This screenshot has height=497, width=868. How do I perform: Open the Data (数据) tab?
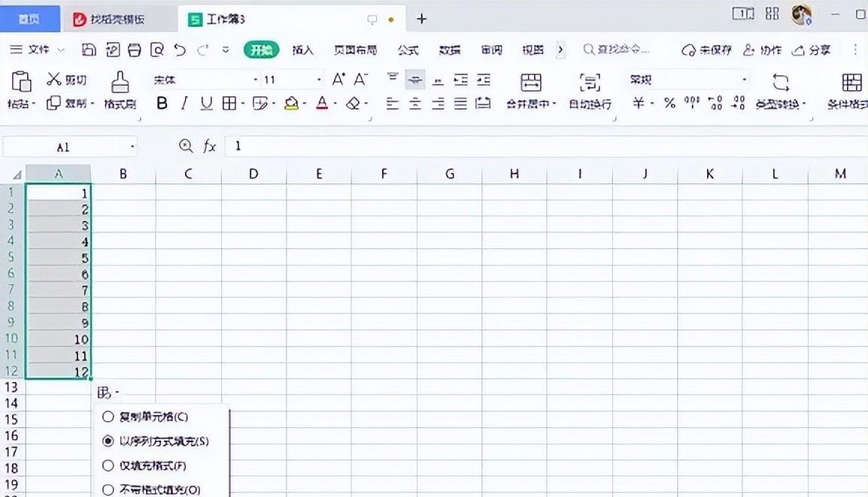450,50
